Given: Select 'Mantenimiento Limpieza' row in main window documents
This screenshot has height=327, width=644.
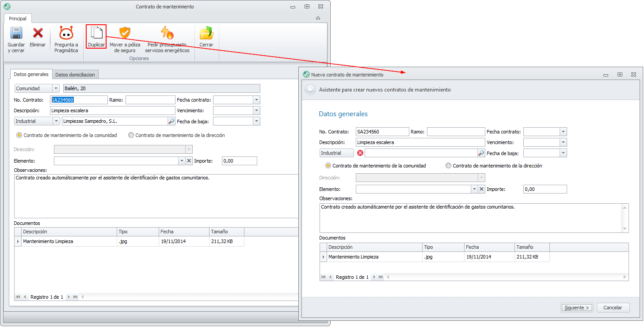Looking at the screenshot, I should pyautogui.click(x=129, y=241).
